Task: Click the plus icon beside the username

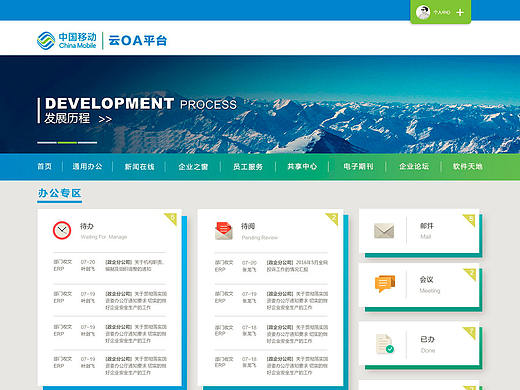Action: point(460,13)
